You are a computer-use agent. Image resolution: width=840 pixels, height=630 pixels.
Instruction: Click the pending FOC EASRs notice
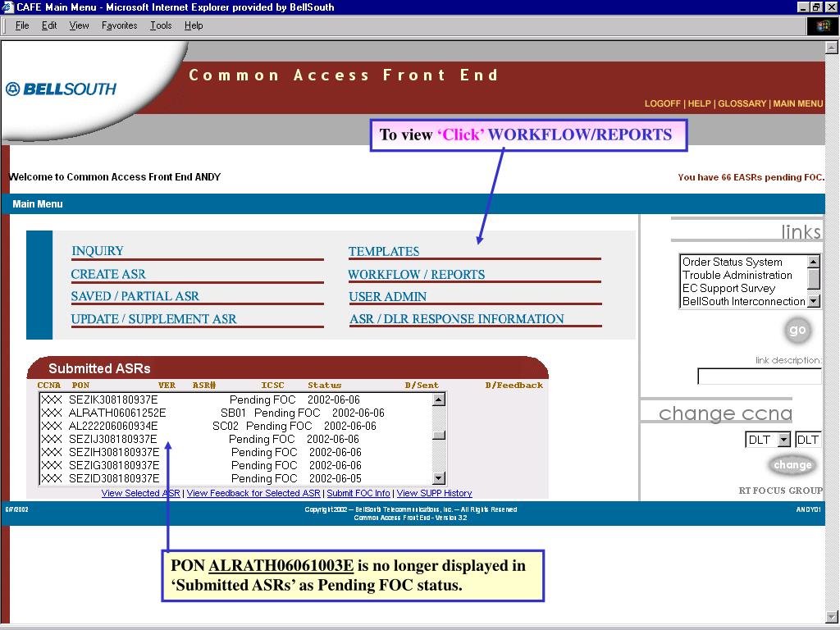click(751, 177)
